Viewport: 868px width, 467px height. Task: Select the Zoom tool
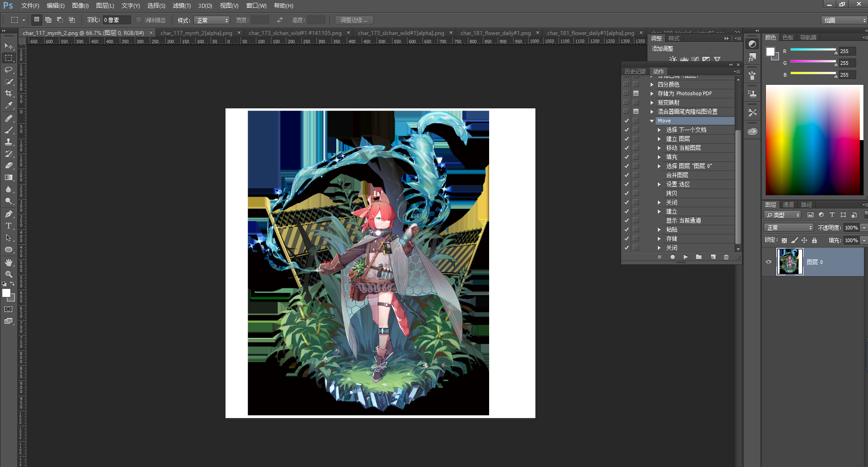(9, 274)
